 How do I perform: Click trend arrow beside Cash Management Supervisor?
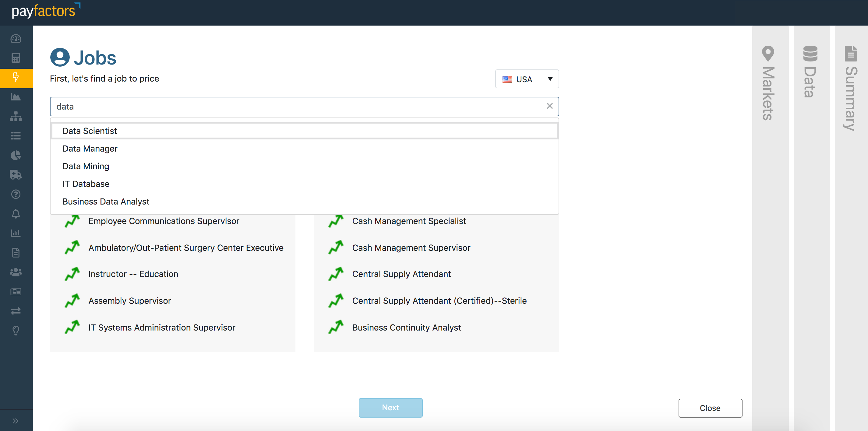[x=336, y=247]
